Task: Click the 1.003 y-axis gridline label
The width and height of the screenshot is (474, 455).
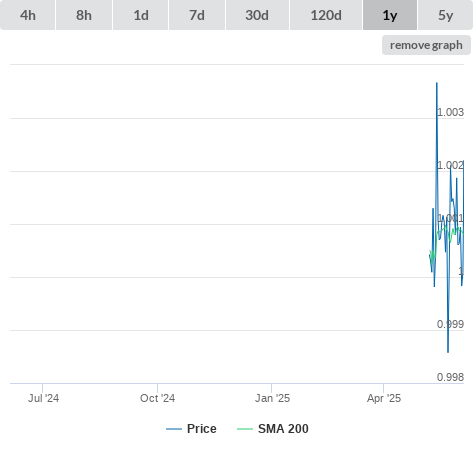Action: point(450,112)
